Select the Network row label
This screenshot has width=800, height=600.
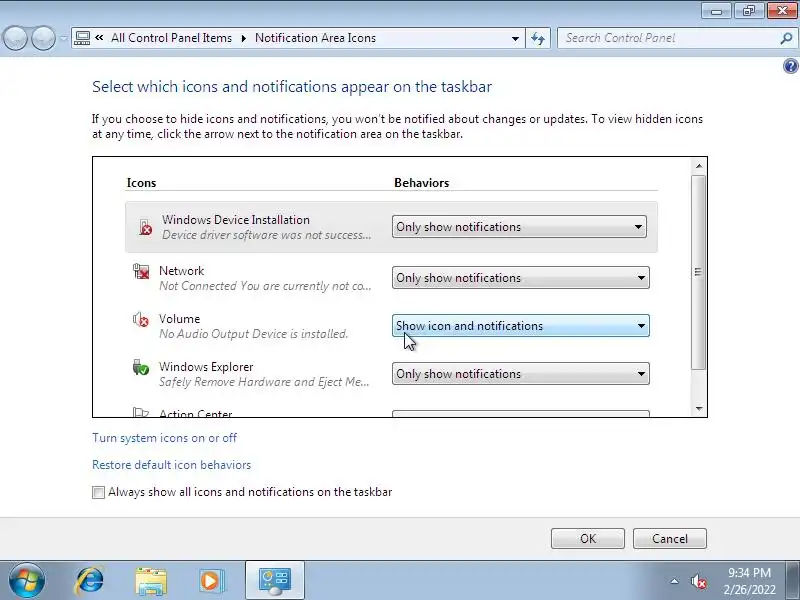[x=181, y=270]
